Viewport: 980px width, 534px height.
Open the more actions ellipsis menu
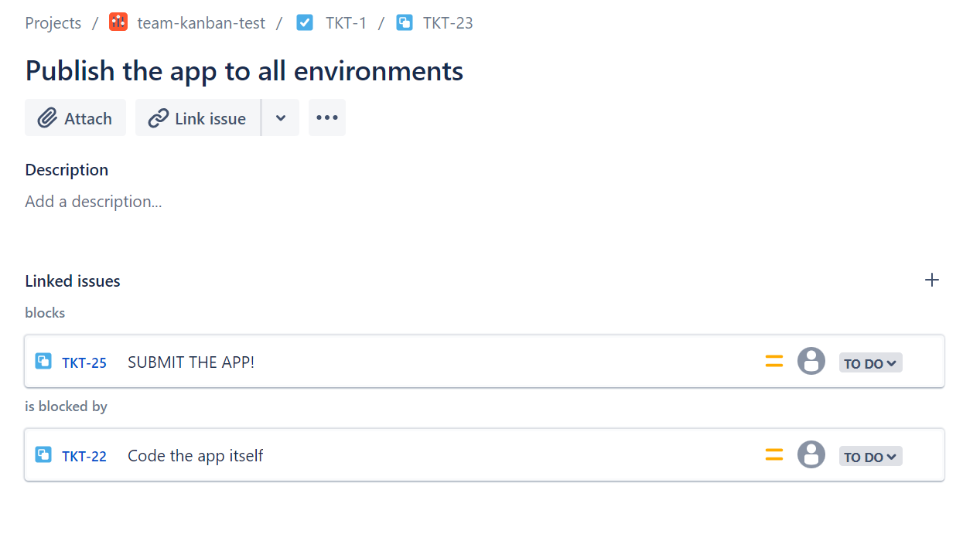(x=327, y=117)
